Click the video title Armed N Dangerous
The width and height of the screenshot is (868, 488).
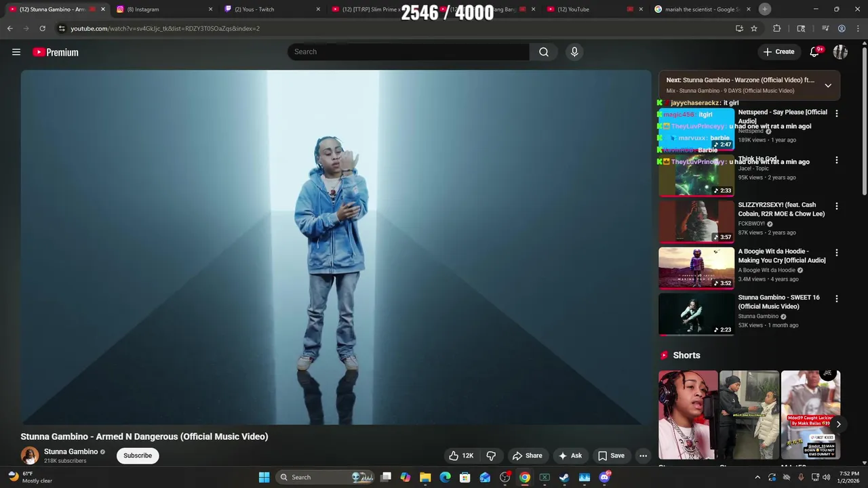tap(144, 436)
